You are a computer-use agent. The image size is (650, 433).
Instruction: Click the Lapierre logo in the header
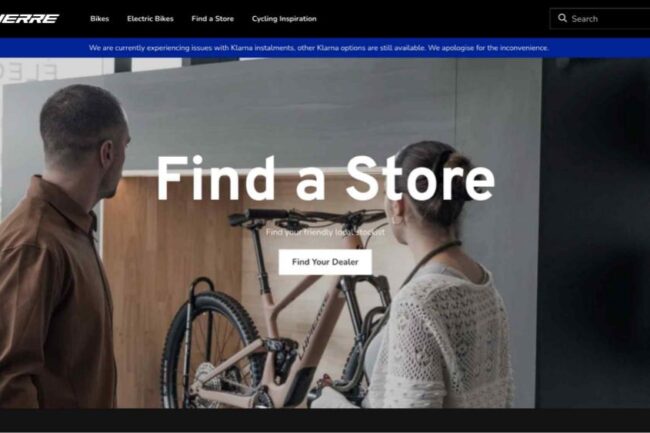pyautogui.click(x=29, y=19)
